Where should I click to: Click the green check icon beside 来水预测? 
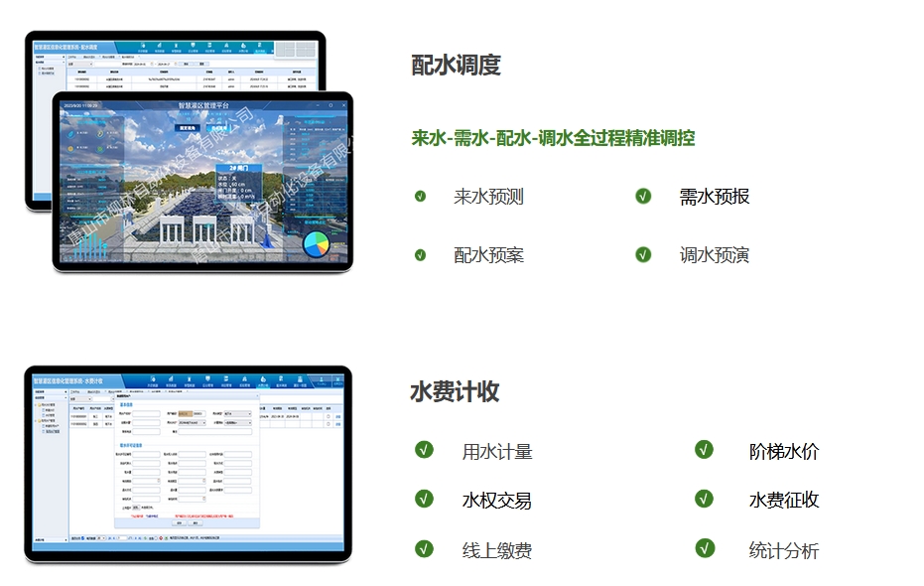tap(421, 197)
